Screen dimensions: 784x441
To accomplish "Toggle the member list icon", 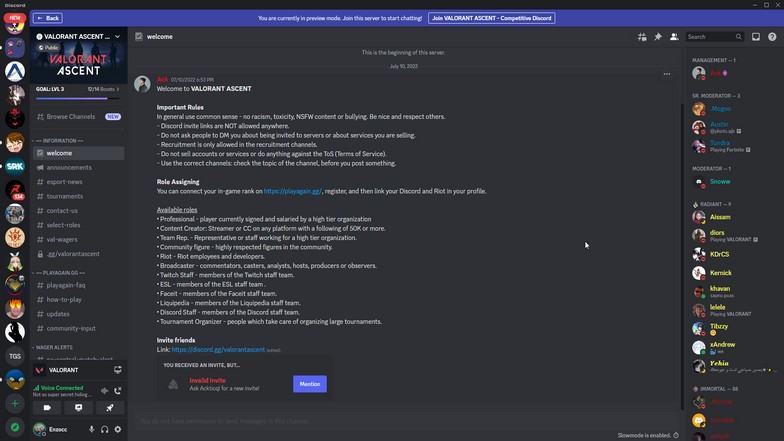I will (x=674, y=36).
